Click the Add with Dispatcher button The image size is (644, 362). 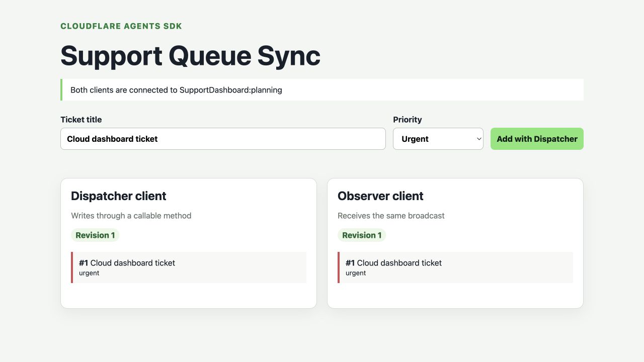pos(537,139)
